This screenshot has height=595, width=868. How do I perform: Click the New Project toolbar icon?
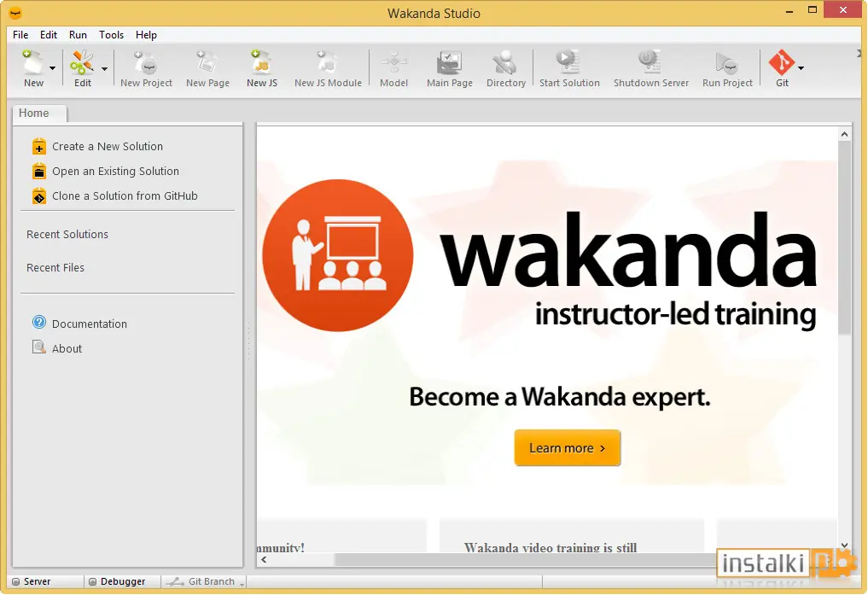[x=146, y=62]
